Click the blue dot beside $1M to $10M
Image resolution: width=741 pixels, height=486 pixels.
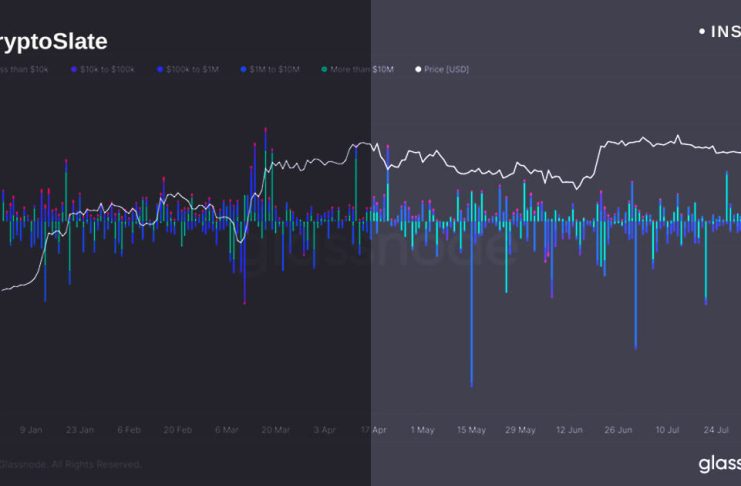244,70
